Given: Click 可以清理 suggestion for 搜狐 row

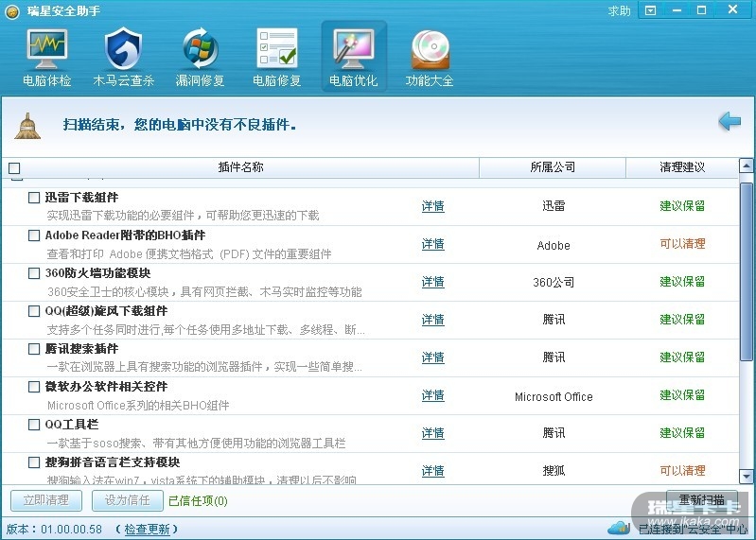Looking at the screenshot, I should click(682, 471).
